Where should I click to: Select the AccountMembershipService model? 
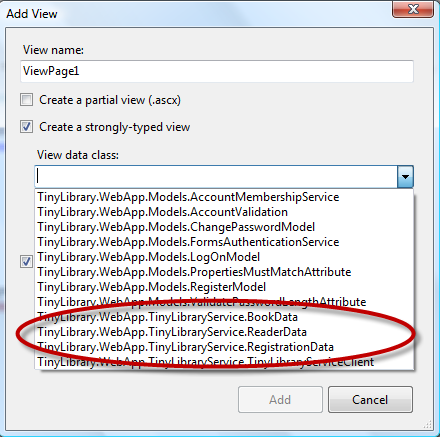[224, 197]
